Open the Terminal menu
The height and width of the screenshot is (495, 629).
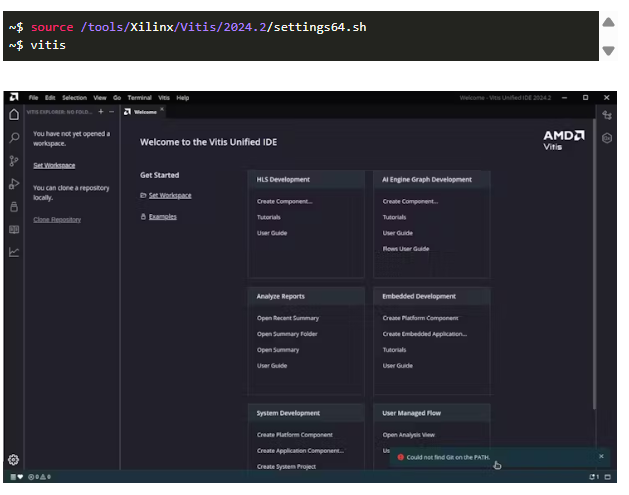[x=140, y=98]
